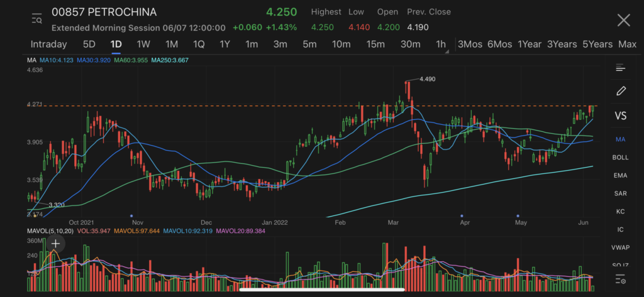The height and width of the screenshot is (297, 644).
Task: Select the 15m timeframe tab
Action: click(375, 45)
